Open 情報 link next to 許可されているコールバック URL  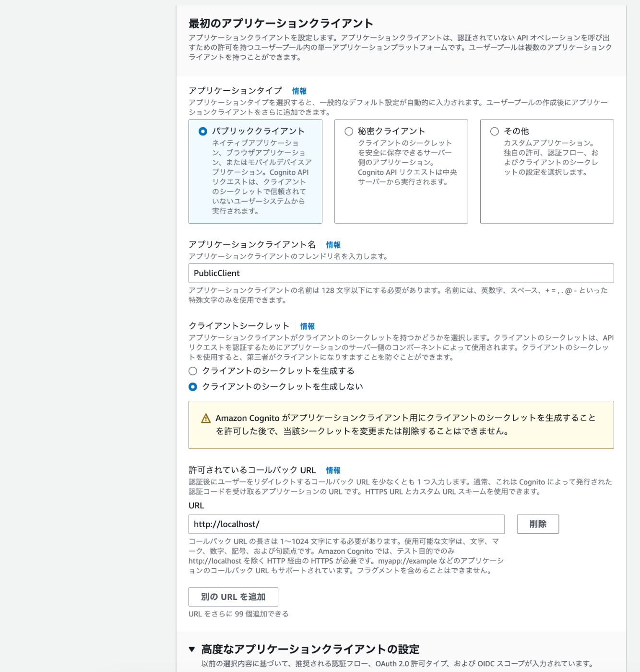click(333, 470)
